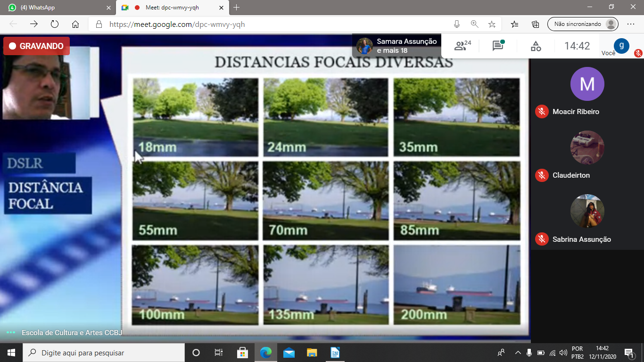
Task: Switch to the WhatsApp browser tab
Action: point(57,8)
